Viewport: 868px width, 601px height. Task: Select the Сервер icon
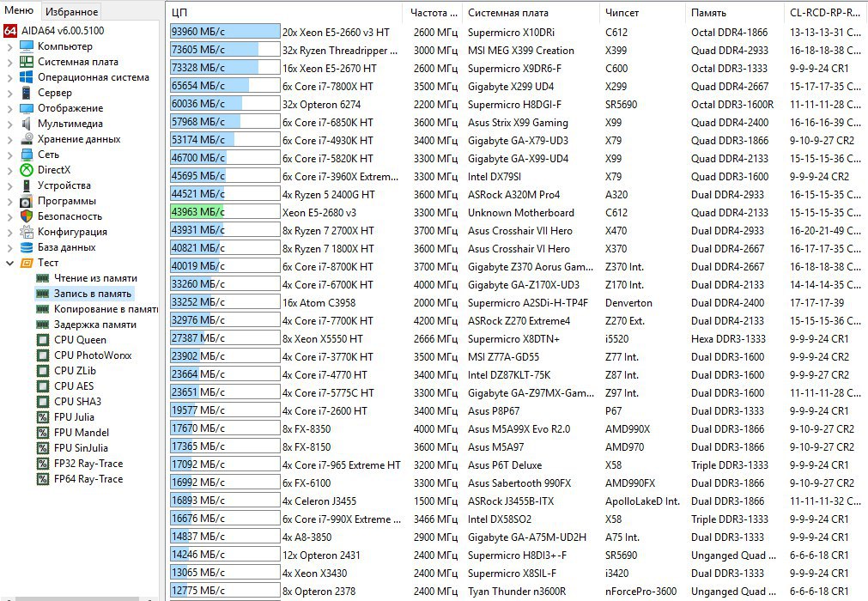pos(26,93)
